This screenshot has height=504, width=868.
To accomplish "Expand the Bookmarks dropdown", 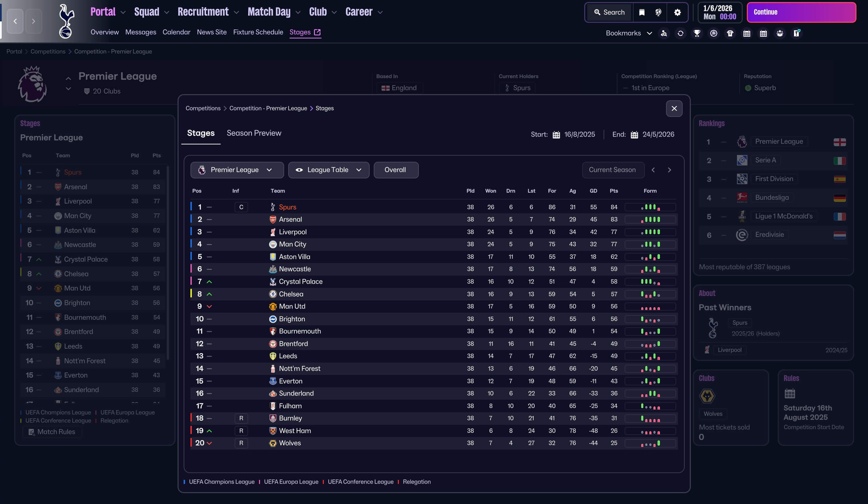I will 629,33.
